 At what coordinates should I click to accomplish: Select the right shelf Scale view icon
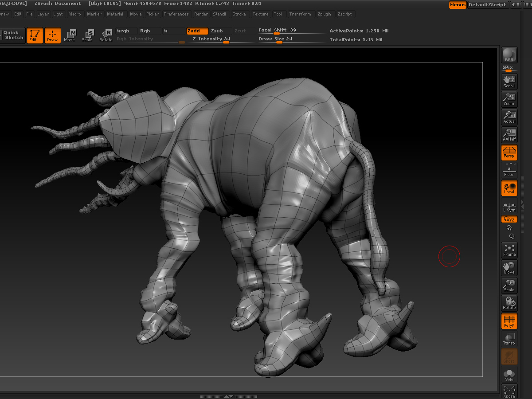pyautogui.click(x=509, y=286)
